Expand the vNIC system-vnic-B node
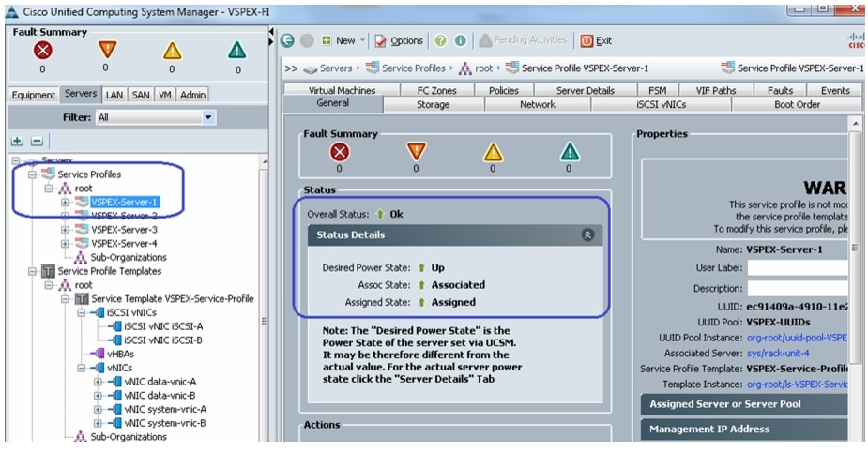868x453 pixels. pos(98,423)
